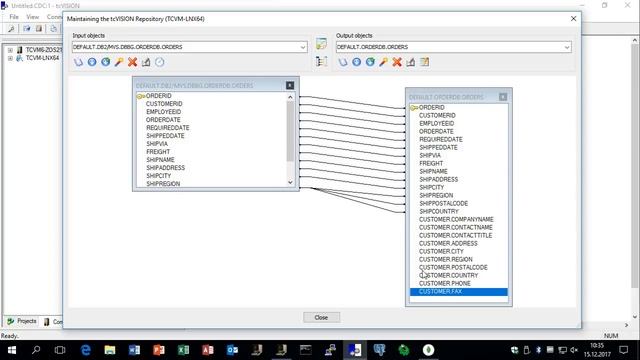Open the Output objects dropdown list
Viewport: 640px width, 360px height.
click(x=567, y=47)
